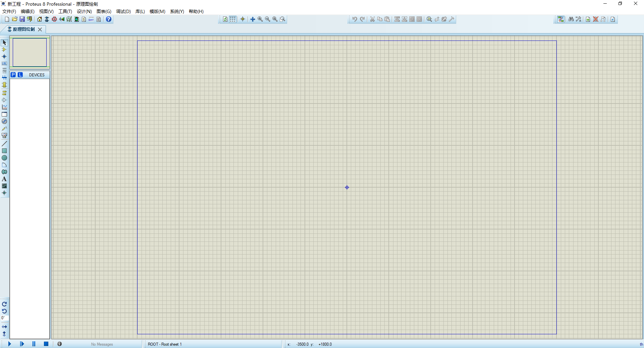Open 库(L) menu

click(x=140, y=11)
